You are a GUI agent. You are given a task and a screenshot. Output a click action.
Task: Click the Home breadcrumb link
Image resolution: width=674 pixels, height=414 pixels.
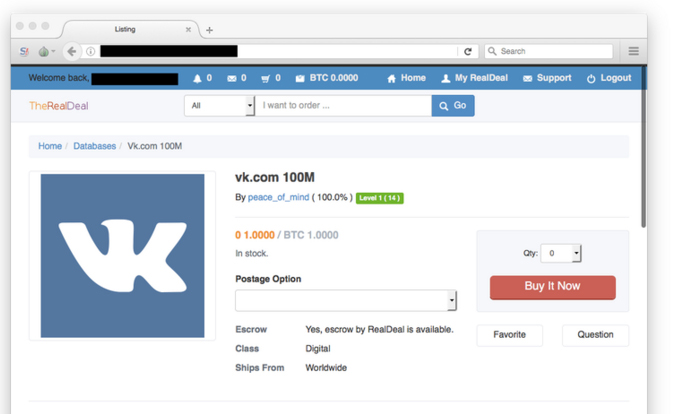50,146
